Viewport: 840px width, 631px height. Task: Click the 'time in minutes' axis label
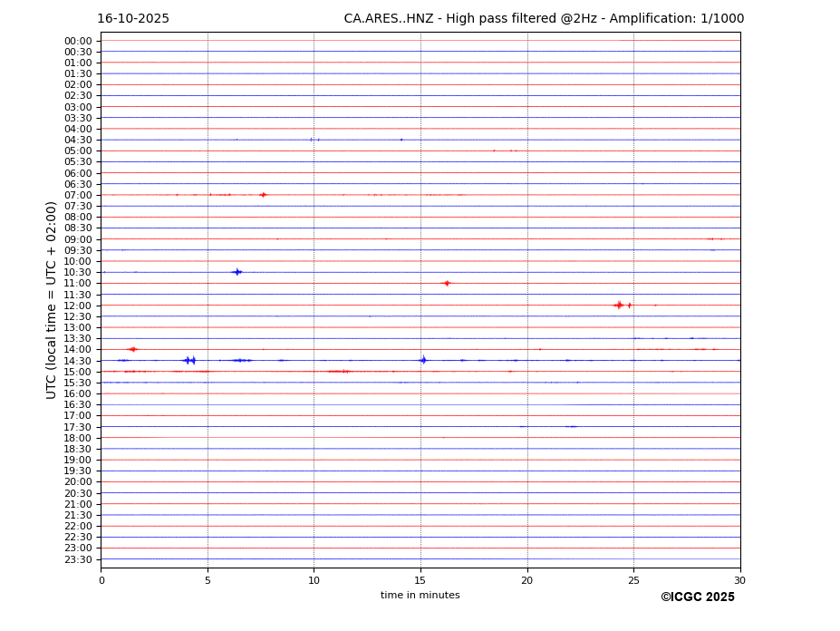(x=420, y=596)
